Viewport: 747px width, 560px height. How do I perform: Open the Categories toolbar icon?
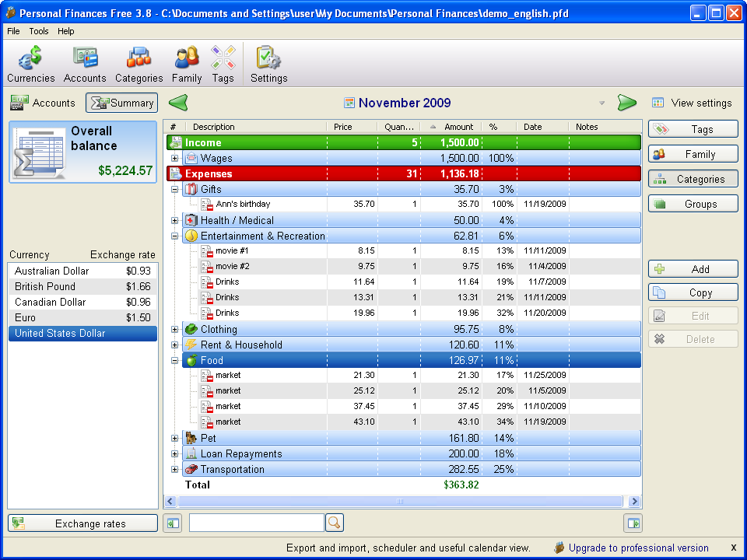[139, 65]
